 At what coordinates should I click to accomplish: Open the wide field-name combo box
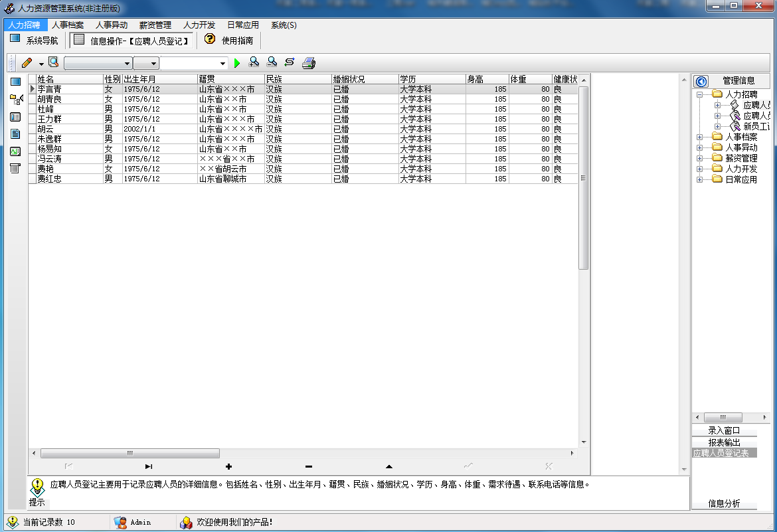click(x=98, y=64)
